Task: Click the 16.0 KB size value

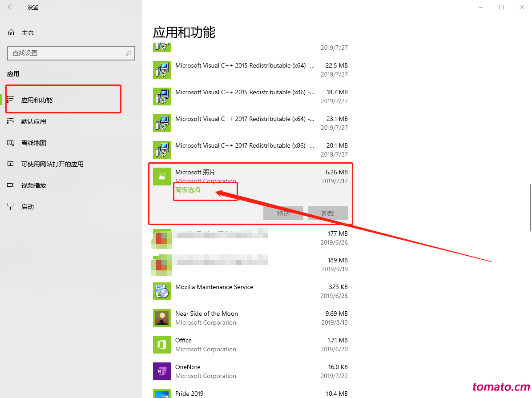Action: [x=338, y=367]
